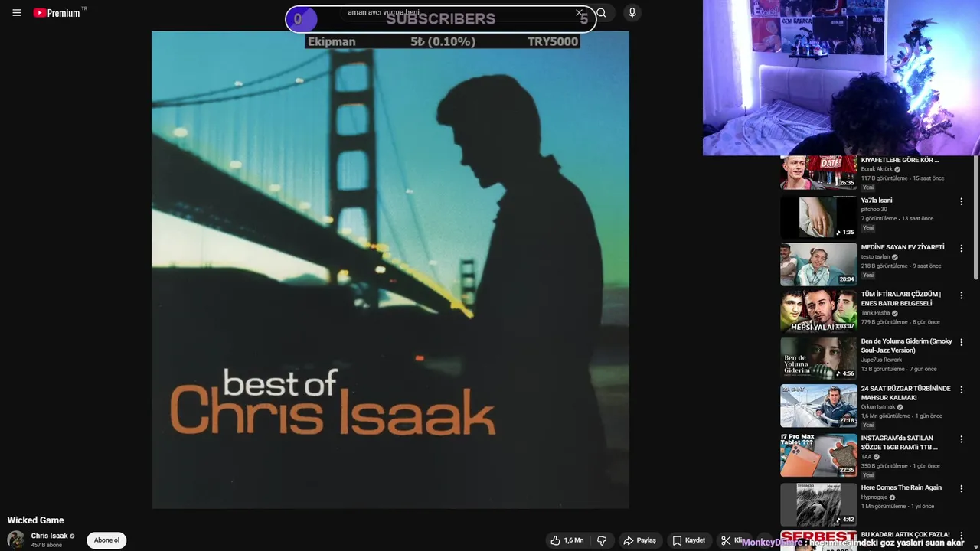Visit the Jupe7us Rework channel name
This screenshot has height=551, width=980.
tap(881, 360)
